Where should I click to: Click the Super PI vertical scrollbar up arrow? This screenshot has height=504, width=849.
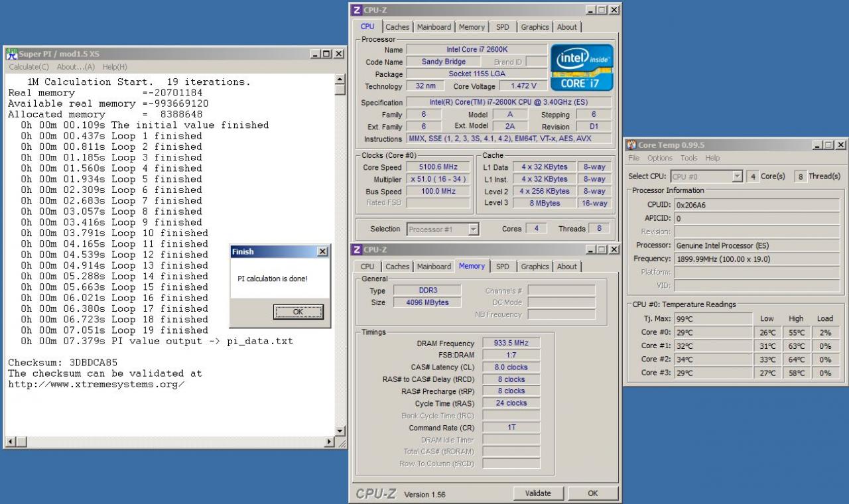tap(340, 80)
